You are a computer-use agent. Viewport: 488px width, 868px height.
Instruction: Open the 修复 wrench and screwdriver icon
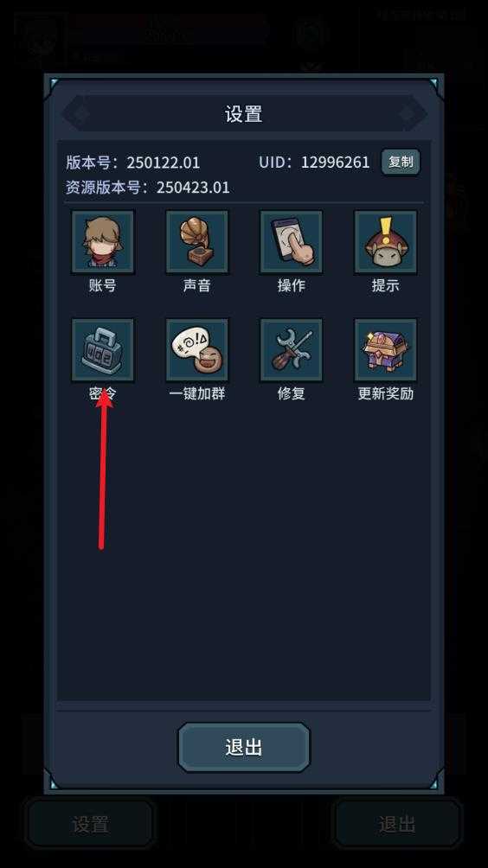click(x=291, y=350)
